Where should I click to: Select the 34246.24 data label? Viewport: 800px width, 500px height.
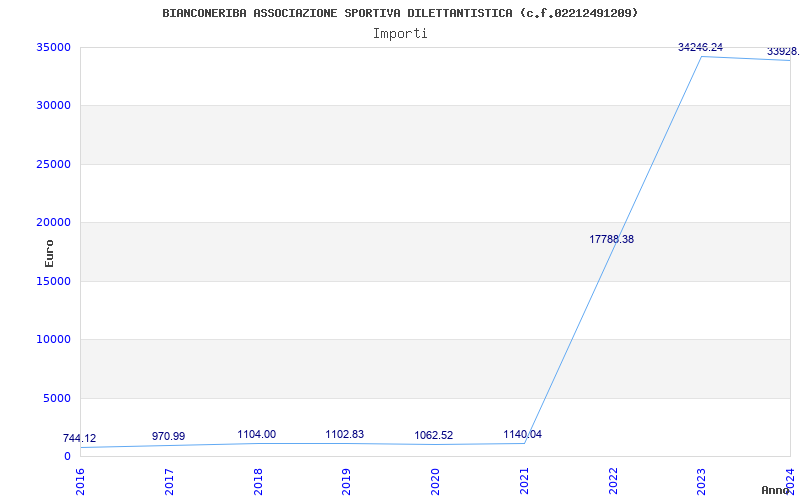pyautogui.click(x=700, y=47)
